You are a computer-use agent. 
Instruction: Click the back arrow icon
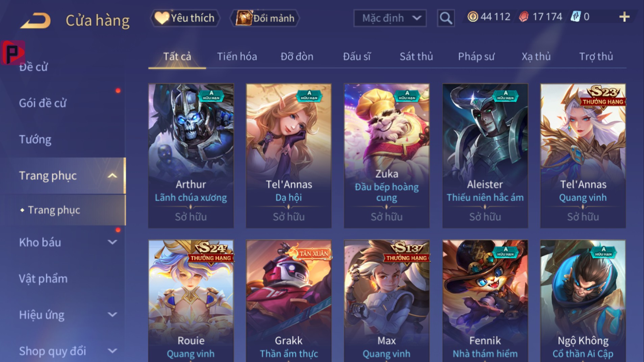tap(35, 20)
